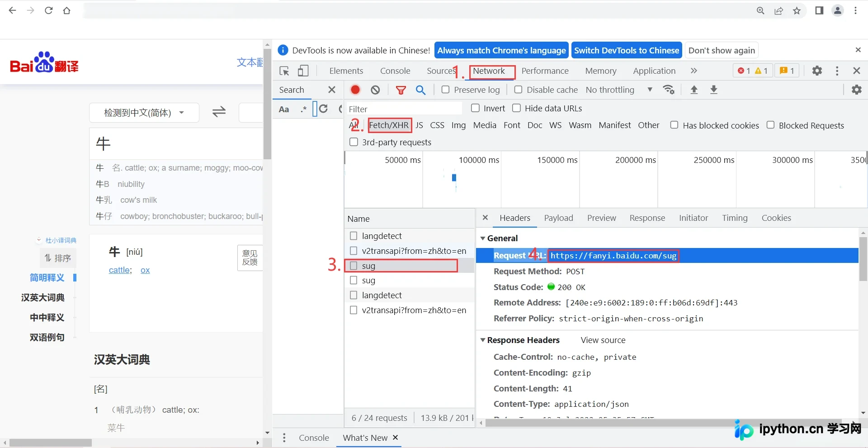Image resolution: width=868 pixels, height=448 pixels.
Task: Bookmark this page star icon
Action: 797,11
